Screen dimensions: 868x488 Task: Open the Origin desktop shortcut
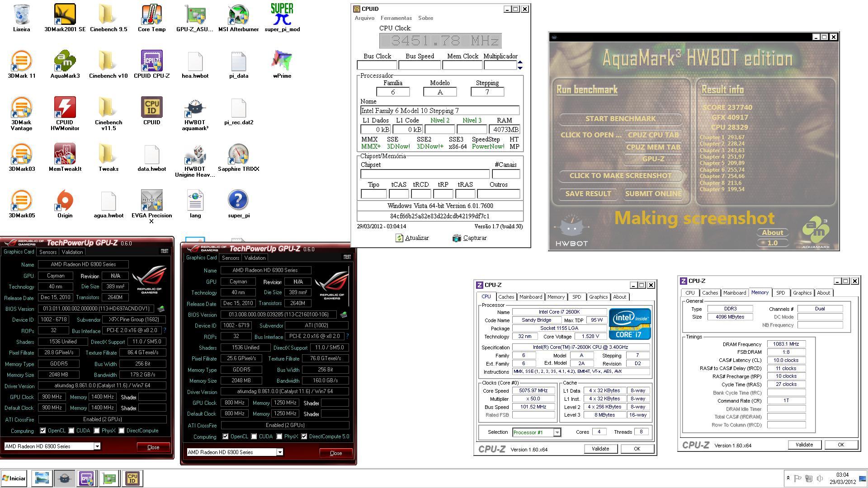coord(65,204)
